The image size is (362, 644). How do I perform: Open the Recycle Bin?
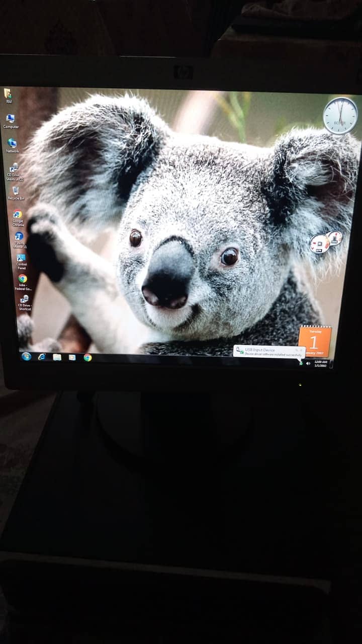point(16,193)
